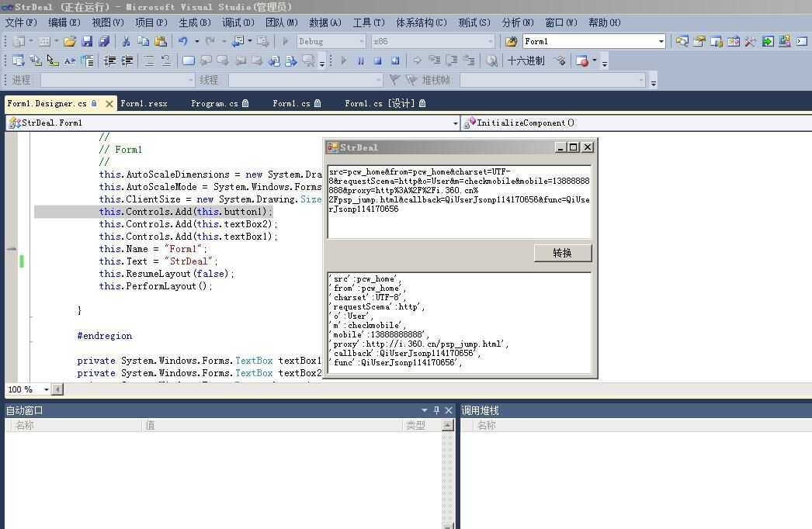812x529 pixels.
Task: Increase line indent in the text toolbar
Action: point(127,61)
